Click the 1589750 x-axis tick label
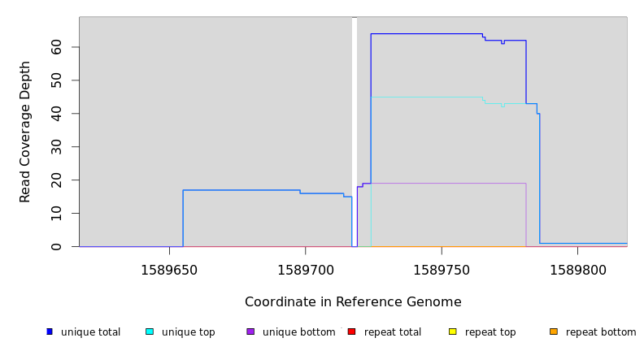 [442, 270]
